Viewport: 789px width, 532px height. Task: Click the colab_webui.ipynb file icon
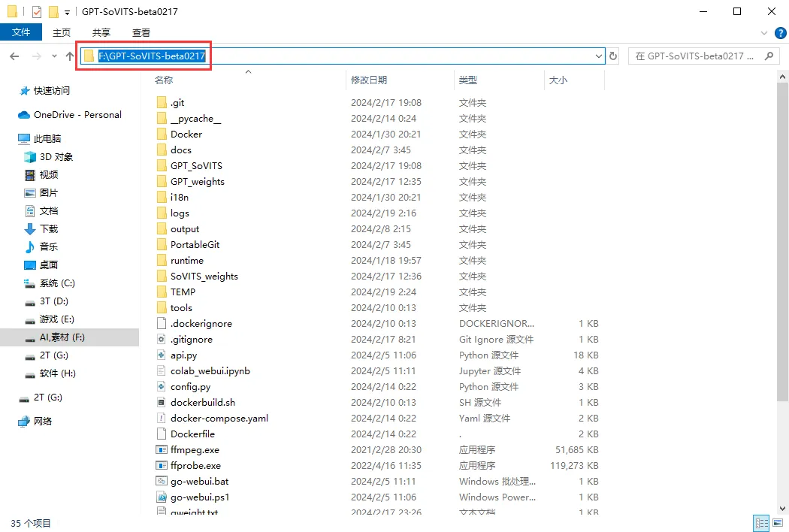[162, 371]
